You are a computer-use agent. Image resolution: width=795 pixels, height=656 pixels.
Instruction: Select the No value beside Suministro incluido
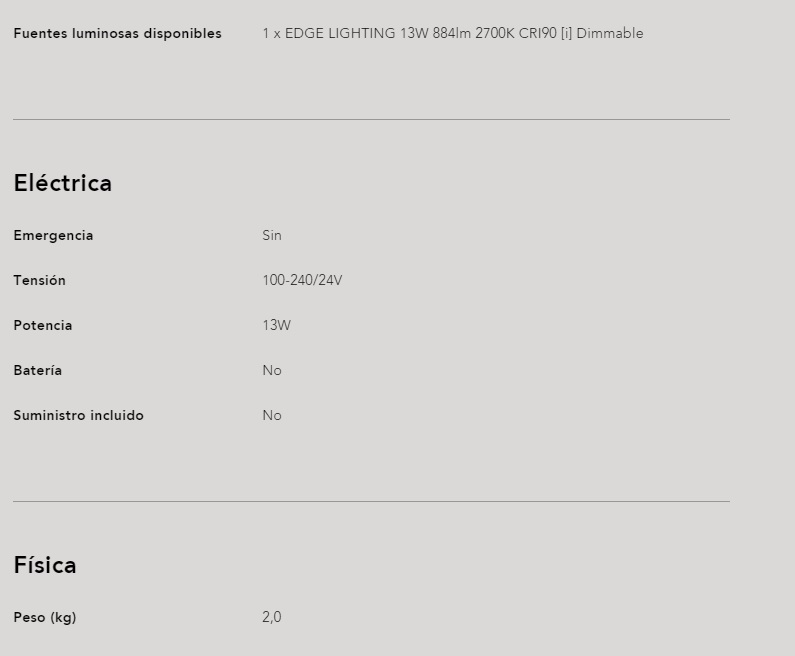272,416
